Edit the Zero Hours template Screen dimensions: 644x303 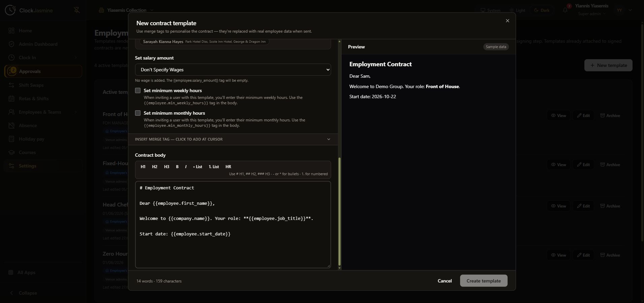click(583, 255)
